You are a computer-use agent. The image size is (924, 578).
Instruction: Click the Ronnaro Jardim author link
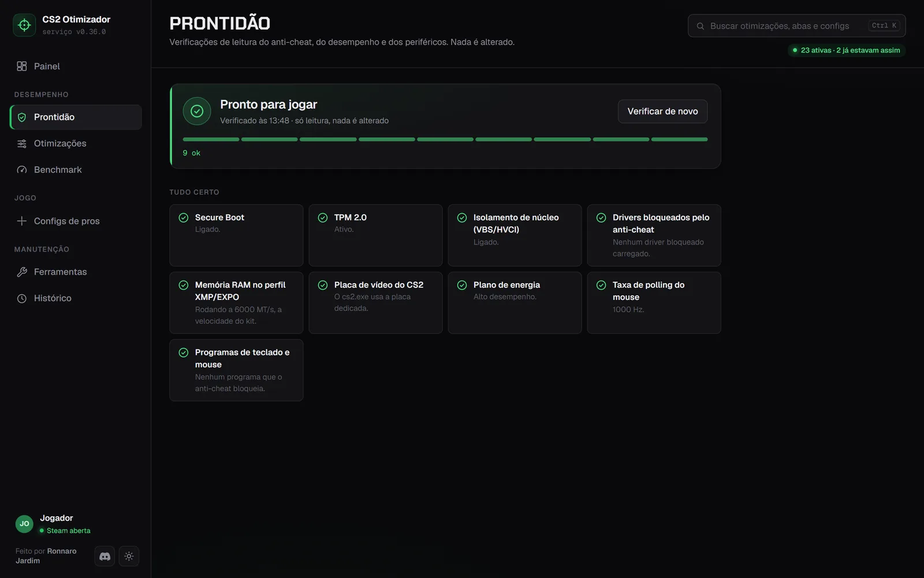click(46, 556)
